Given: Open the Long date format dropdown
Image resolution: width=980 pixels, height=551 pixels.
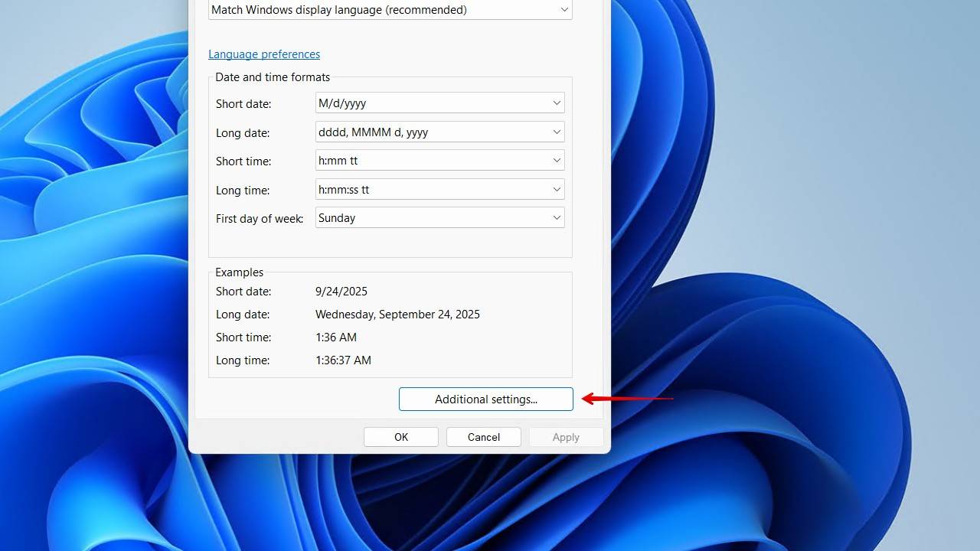Looking at the screenshot, I should (x=556, y=131).
